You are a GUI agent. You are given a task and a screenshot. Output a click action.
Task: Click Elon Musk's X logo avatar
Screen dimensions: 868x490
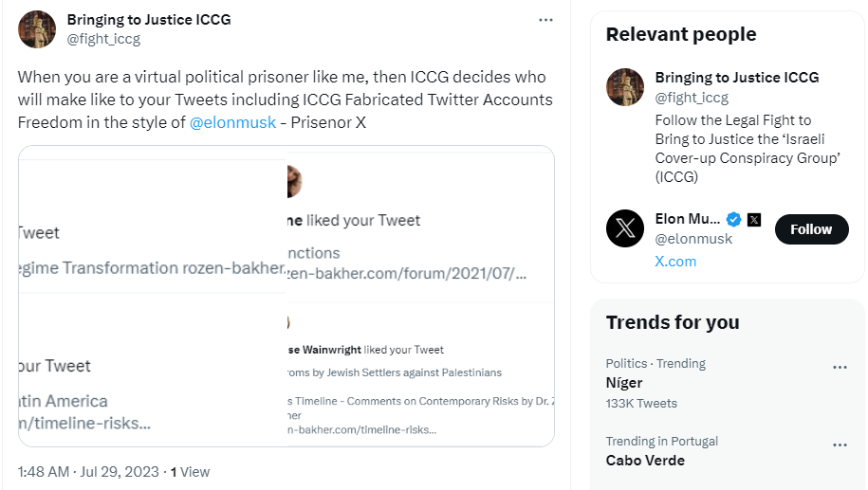[625, 228]
